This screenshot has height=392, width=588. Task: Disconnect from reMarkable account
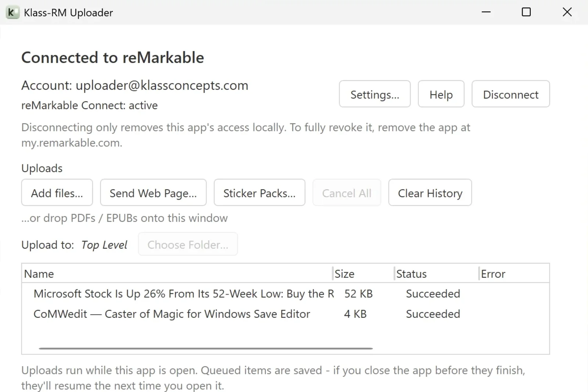point(510,94)
